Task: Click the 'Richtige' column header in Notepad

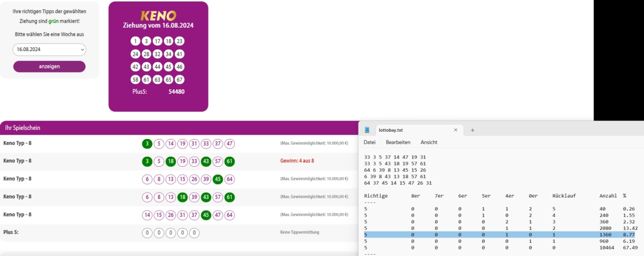Action: (376, 196)
